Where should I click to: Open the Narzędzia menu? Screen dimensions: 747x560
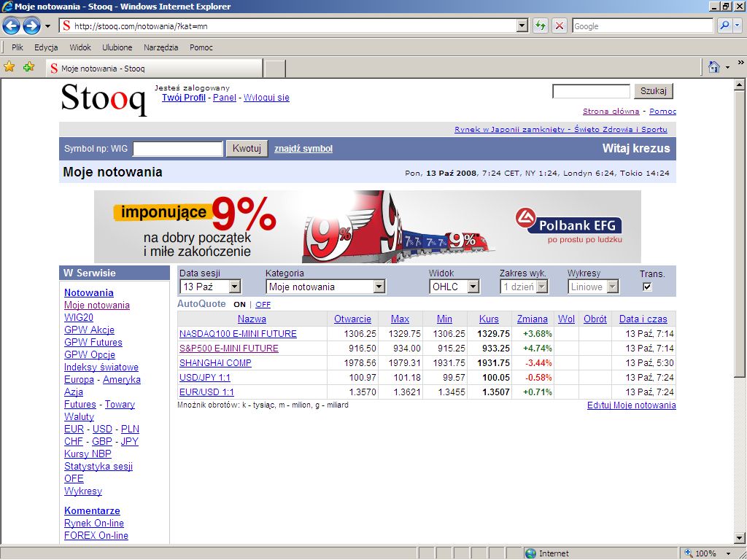point(160,47)
